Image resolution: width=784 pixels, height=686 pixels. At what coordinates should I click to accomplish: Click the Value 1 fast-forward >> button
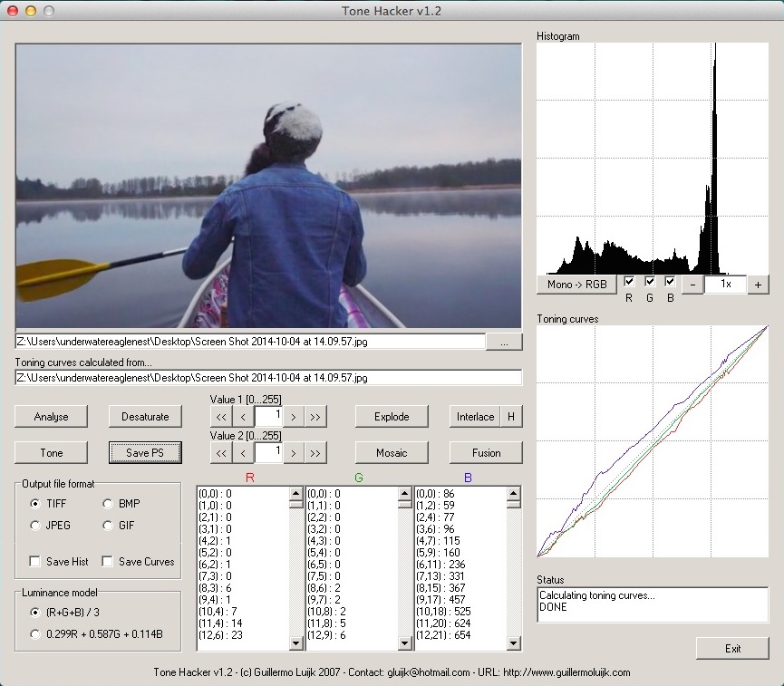pyautogui.click(x=315, y=417)
